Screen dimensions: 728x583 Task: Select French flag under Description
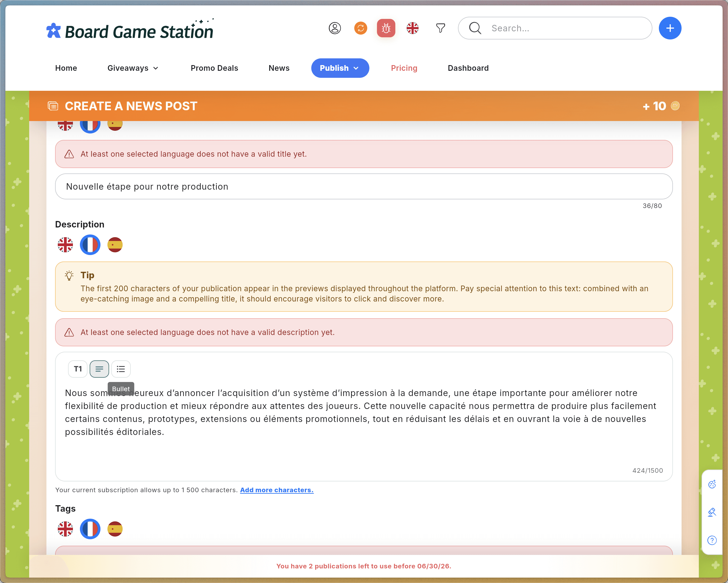[x=90, y=244]
